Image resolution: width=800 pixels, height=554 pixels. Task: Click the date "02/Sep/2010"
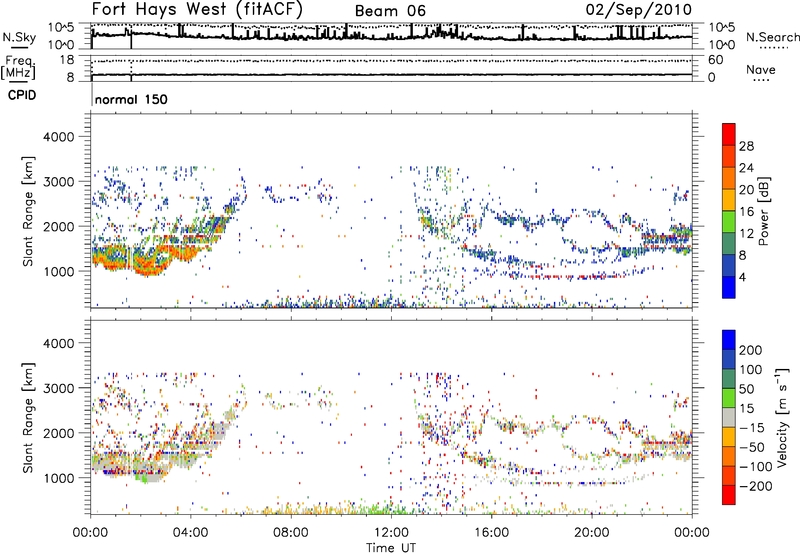(x=639, y=10)
